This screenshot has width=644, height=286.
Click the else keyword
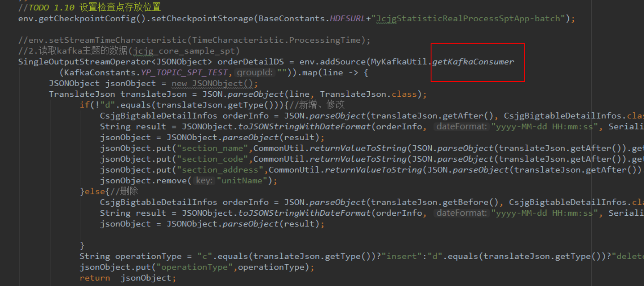(x=95, y=191)
